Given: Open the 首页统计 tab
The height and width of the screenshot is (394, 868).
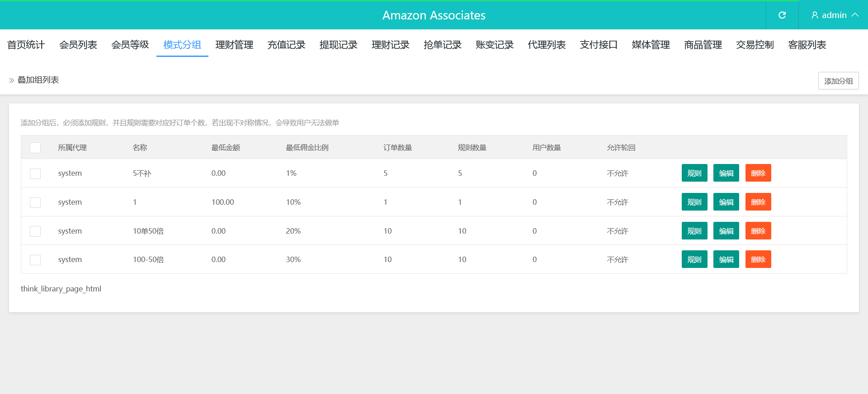Looking at the screenshot, I should click(26, 45).
